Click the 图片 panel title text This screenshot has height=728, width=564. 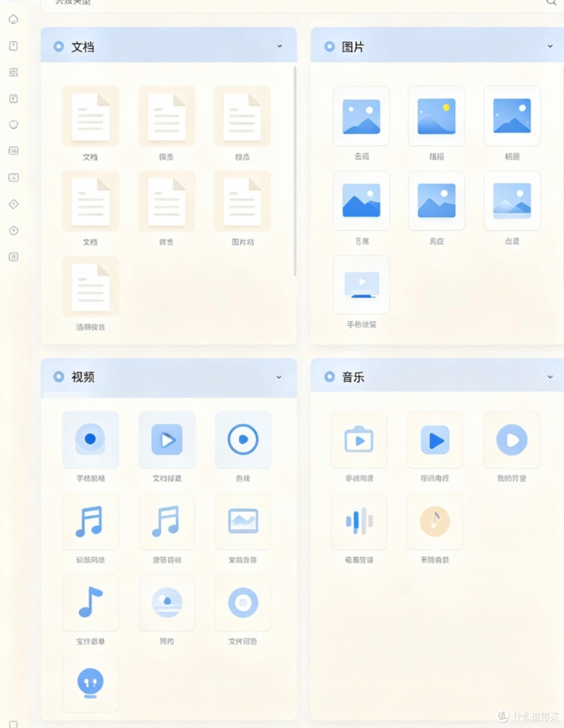[353, 47]
